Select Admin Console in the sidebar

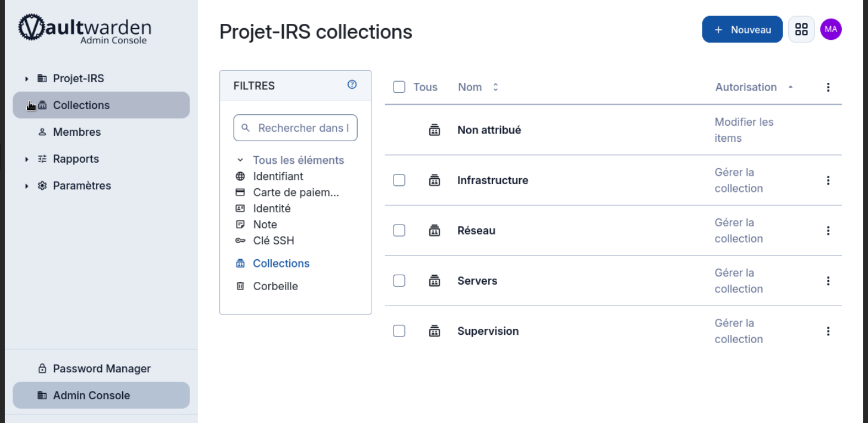[x=101, y=396]
